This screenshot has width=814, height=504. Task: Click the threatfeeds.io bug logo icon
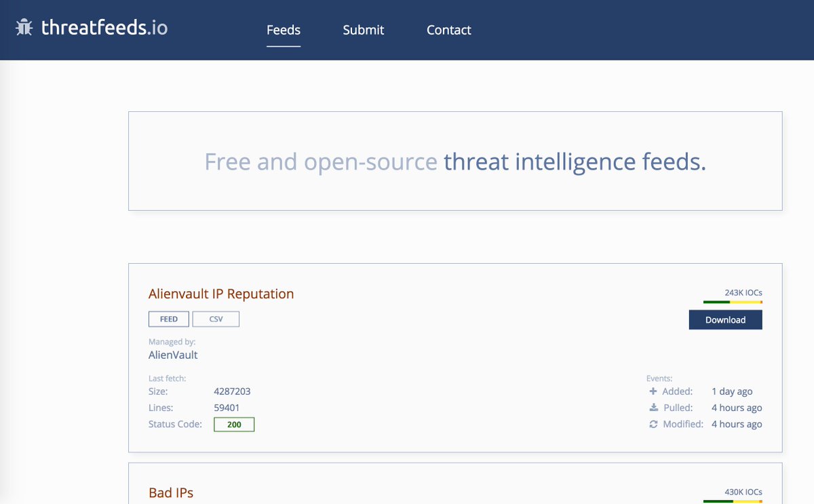tap(24, 27)
